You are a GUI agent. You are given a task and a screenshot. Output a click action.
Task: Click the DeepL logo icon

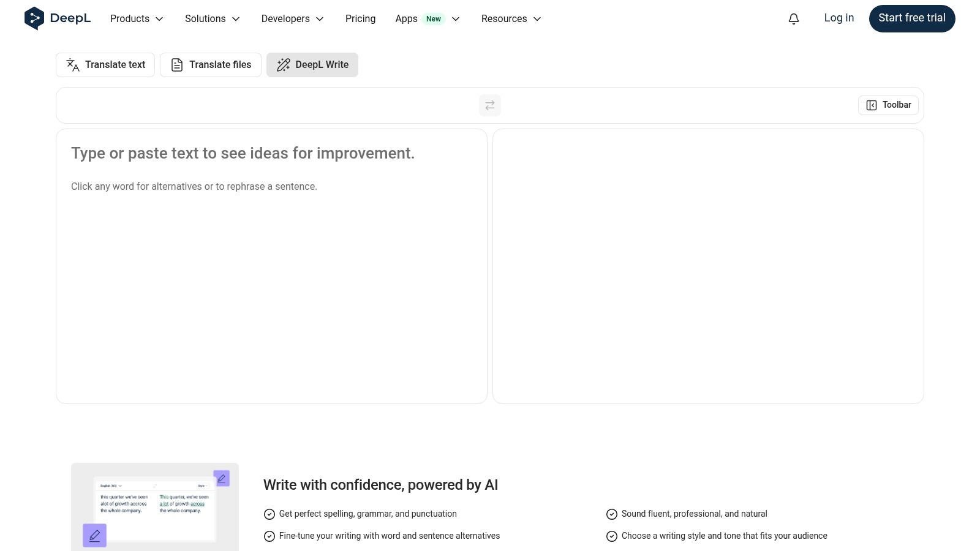coord(34,18)
